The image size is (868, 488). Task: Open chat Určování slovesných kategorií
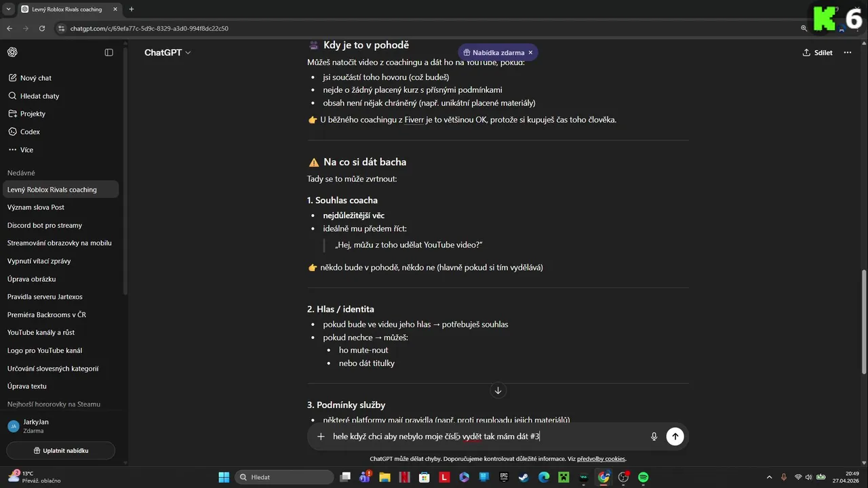(x=61, y=368)
